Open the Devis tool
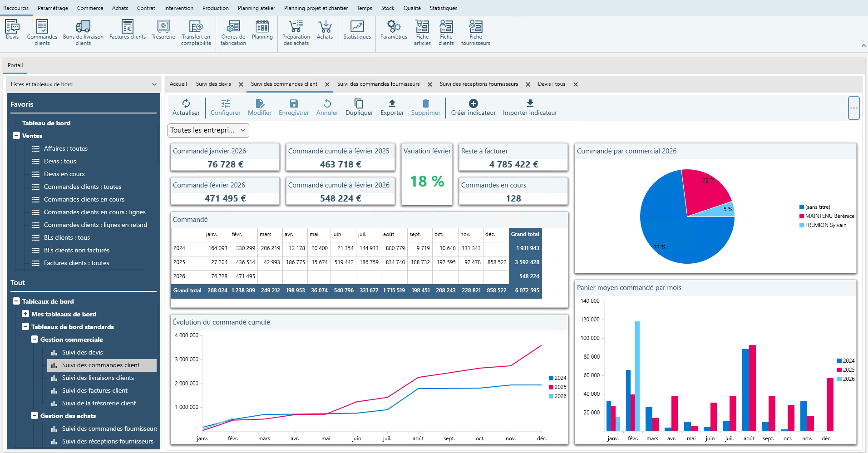 [12, 31]
